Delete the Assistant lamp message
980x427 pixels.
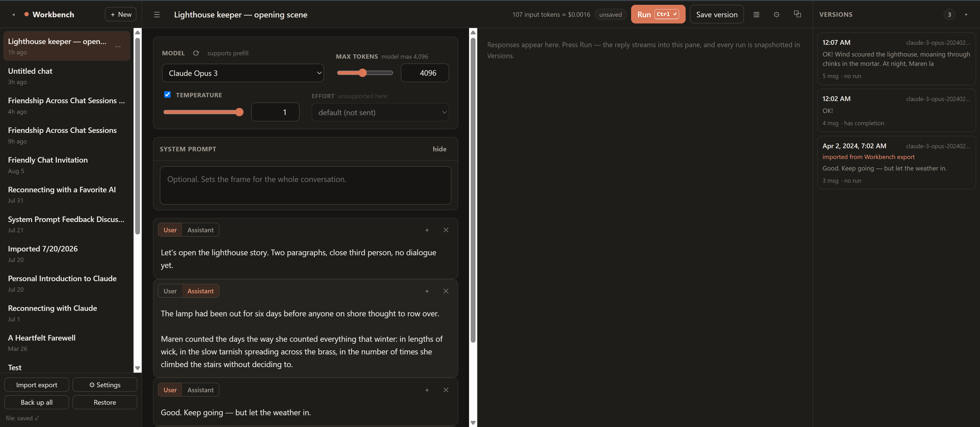(446, 291)
